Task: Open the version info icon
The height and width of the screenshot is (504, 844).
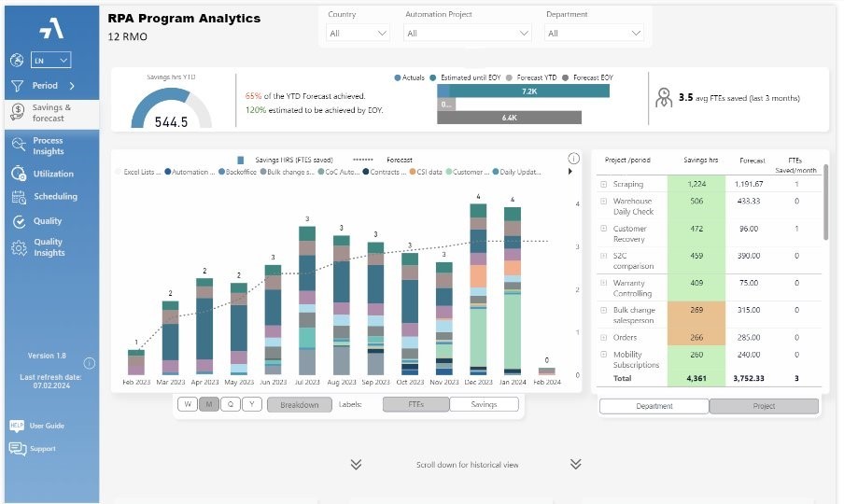Action: 90,363
